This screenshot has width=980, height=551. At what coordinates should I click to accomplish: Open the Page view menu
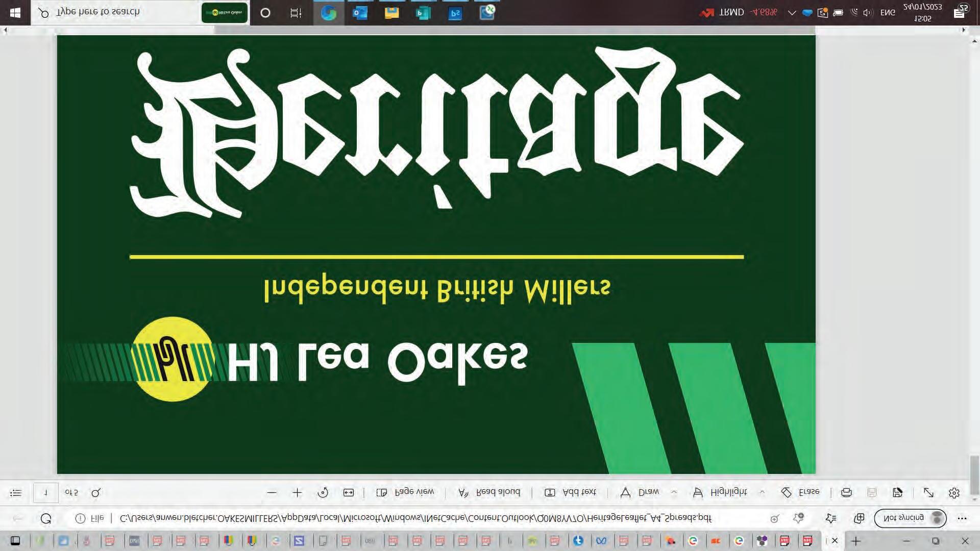click(405, 492)
